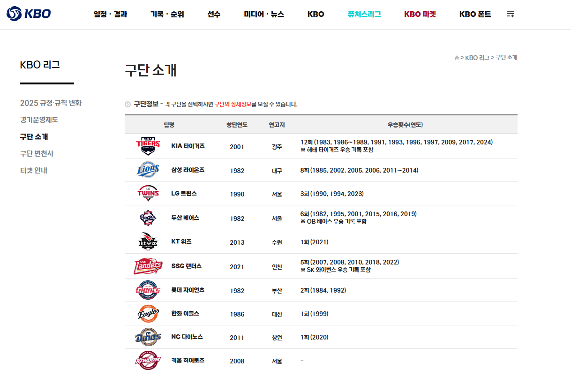
Task: Click the 부산 hometown cell
Action: 277,291
